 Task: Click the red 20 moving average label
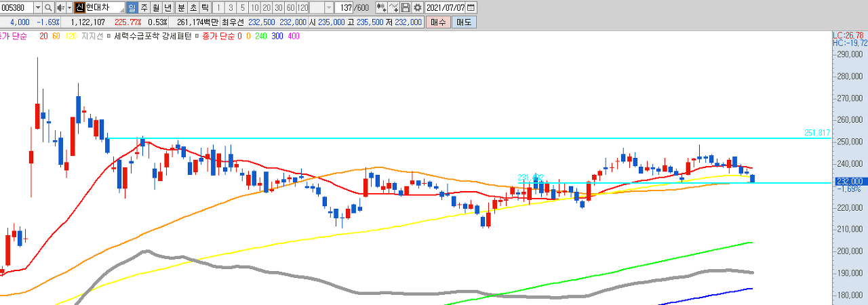click(x=43, y=36)
